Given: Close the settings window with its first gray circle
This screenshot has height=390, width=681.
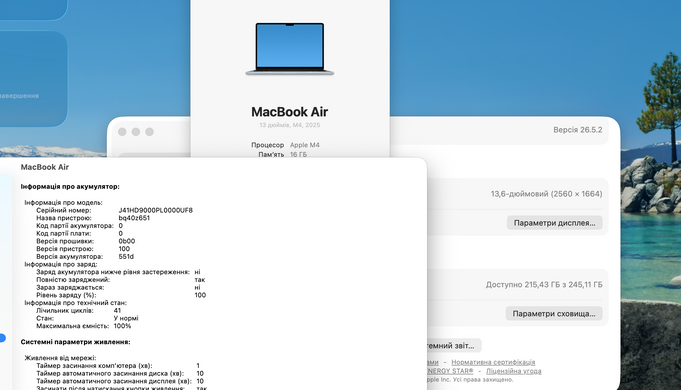Looking at the screenshot, I should coord(122,132).
